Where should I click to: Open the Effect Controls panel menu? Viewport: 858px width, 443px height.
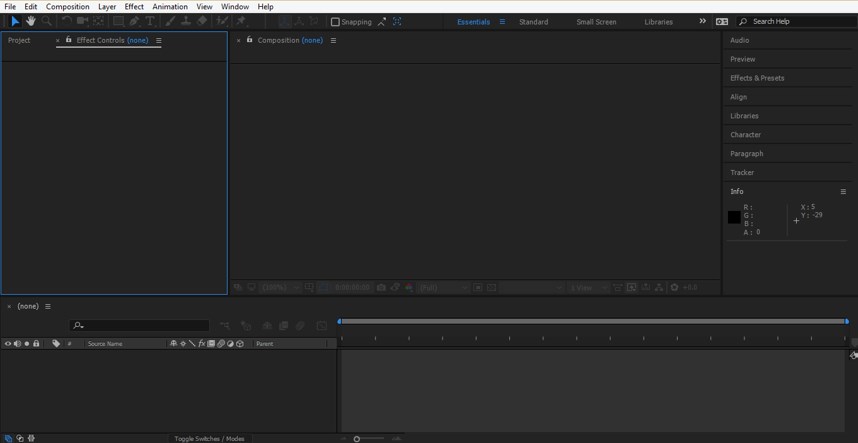tap(159, 40)
